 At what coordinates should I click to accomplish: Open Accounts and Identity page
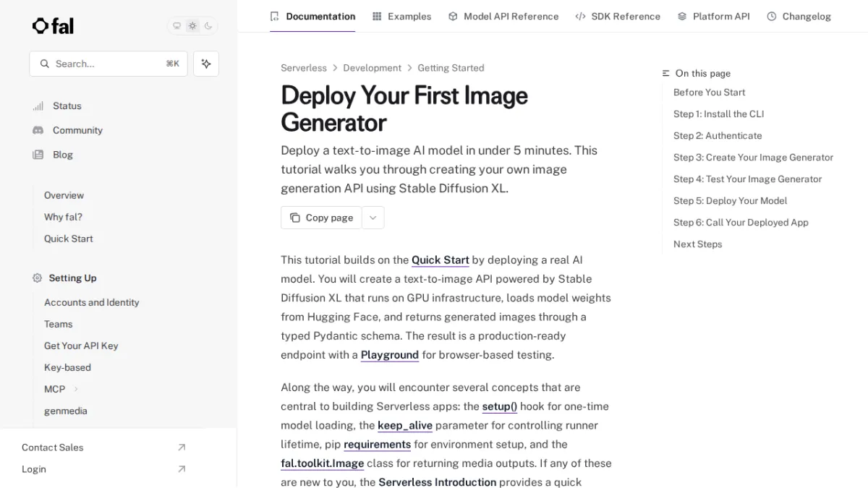click(x=92, y=302)
